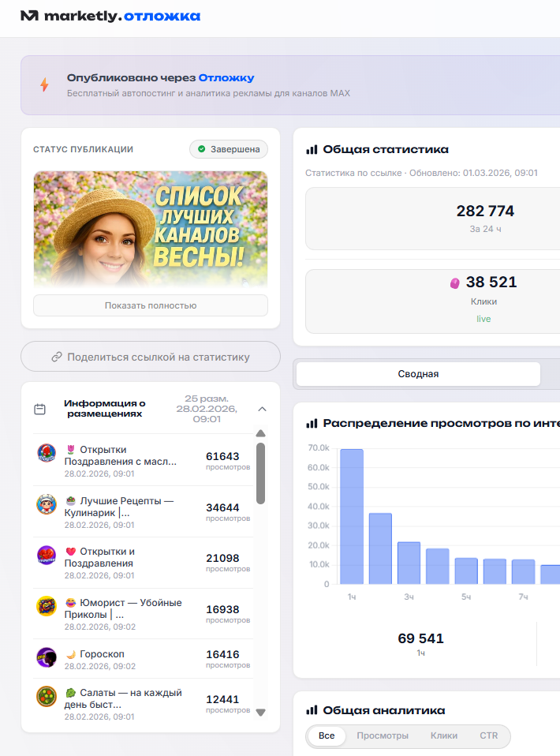Screen dimensions: 560x756
Task: Open Лучшие Рецепты Кулинарик channel avatar
Action: coord(47,504)
